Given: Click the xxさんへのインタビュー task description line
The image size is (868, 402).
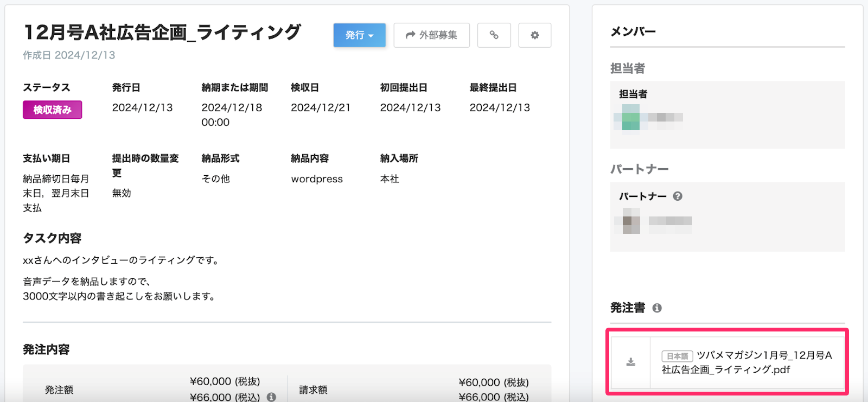Looking at the screenshot, I should click(x=122, y=260).
